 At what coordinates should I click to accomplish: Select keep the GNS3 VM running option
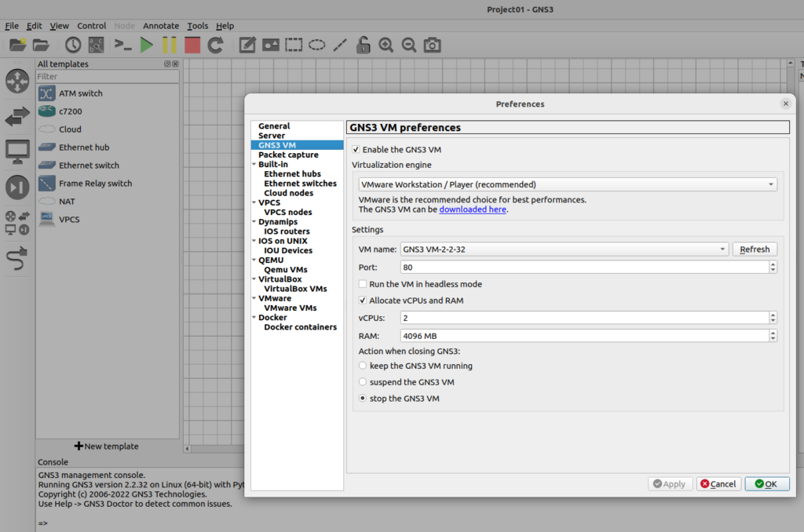tap(363, 366)
